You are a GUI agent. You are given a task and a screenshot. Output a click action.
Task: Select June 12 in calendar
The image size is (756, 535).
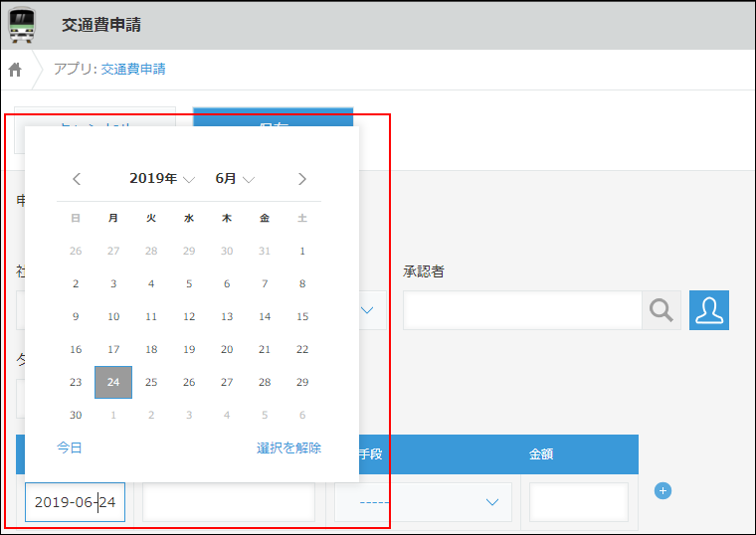tap(189, 316)
